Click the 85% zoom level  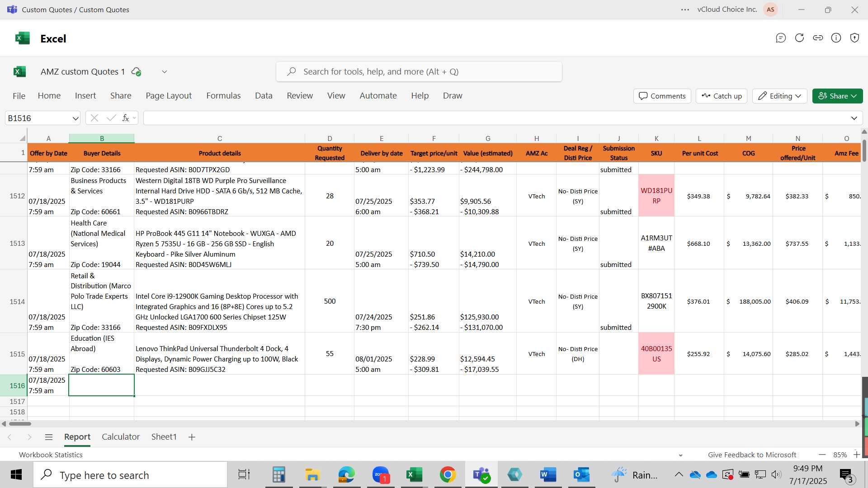(x=840, y=455)
